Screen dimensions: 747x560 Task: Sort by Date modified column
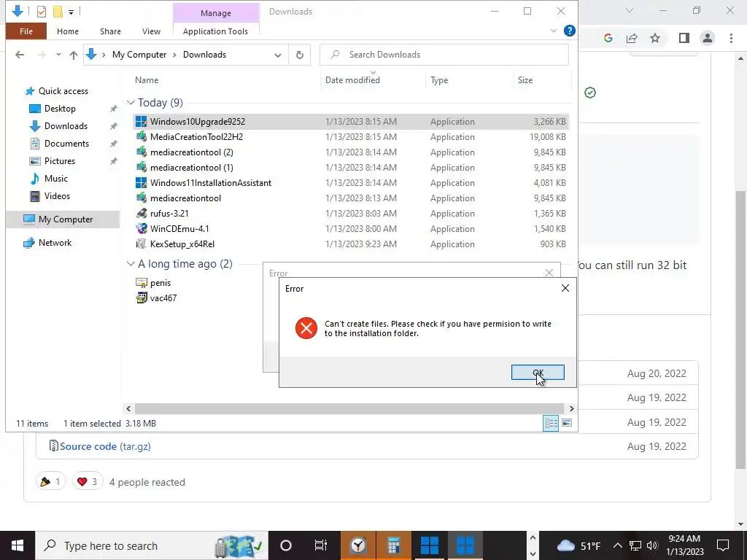pos(352,80)
